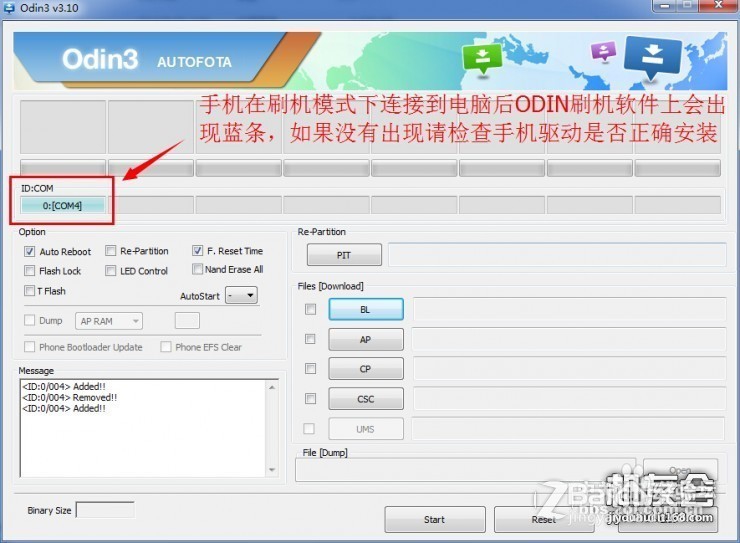Click the Message log scroll up arrow

[272, 387]
